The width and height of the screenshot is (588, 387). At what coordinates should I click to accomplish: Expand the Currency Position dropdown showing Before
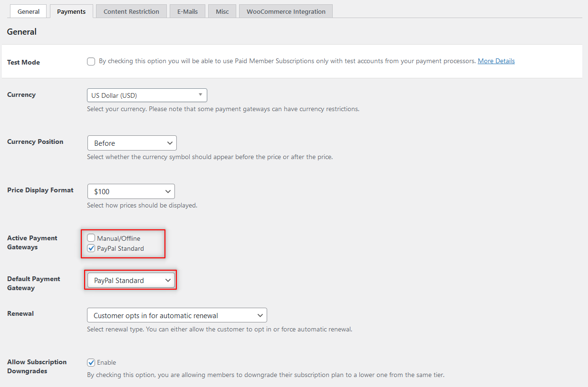(132, 143)
